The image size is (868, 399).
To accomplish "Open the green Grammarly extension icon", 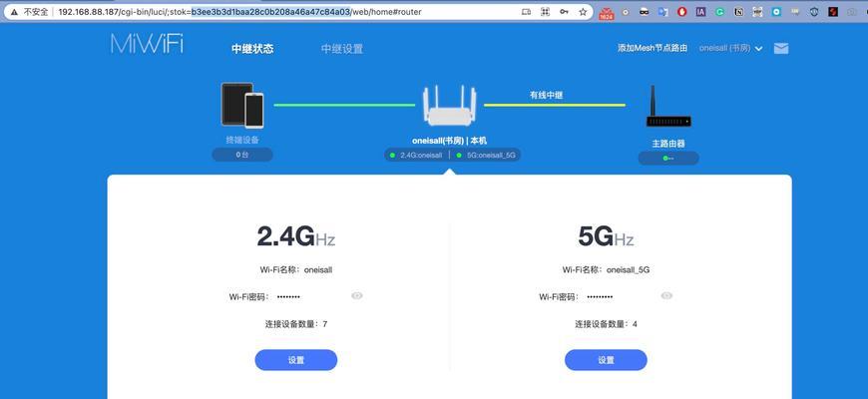I will click(719, 12).
